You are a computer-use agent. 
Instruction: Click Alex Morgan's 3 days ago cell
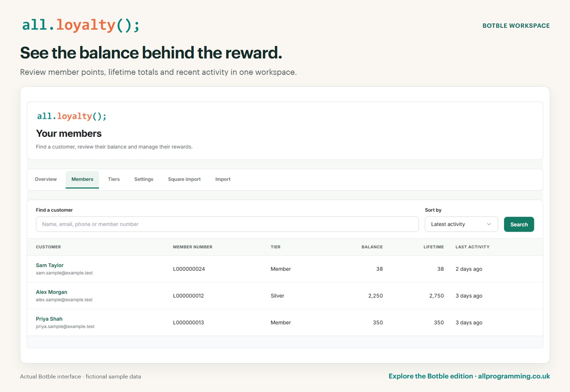click(x=469, y=296)
